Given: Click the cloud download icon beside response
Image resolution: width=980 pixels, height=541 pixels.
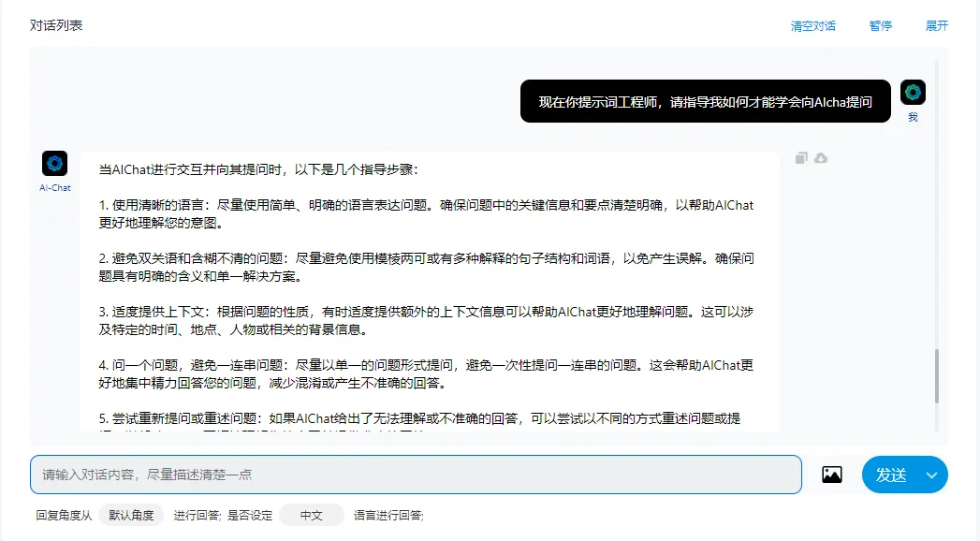Looking at the screenshot, I should pyautogui.click(x=821, y=158).
